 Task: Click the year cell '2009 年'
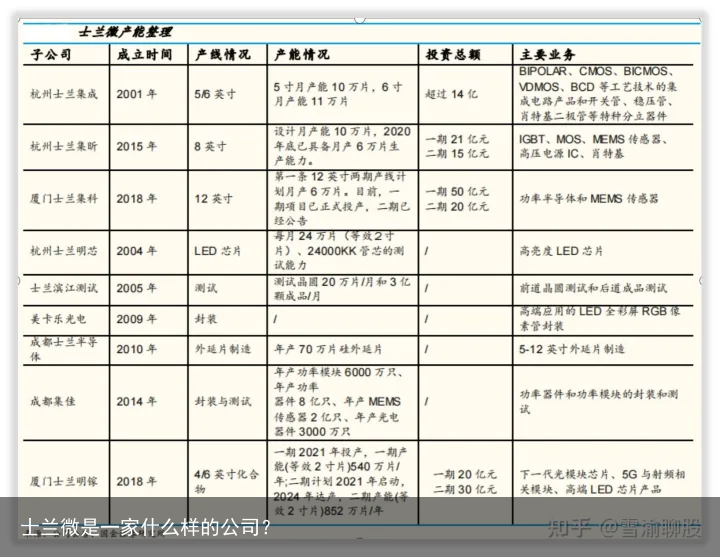click(136, 319)
